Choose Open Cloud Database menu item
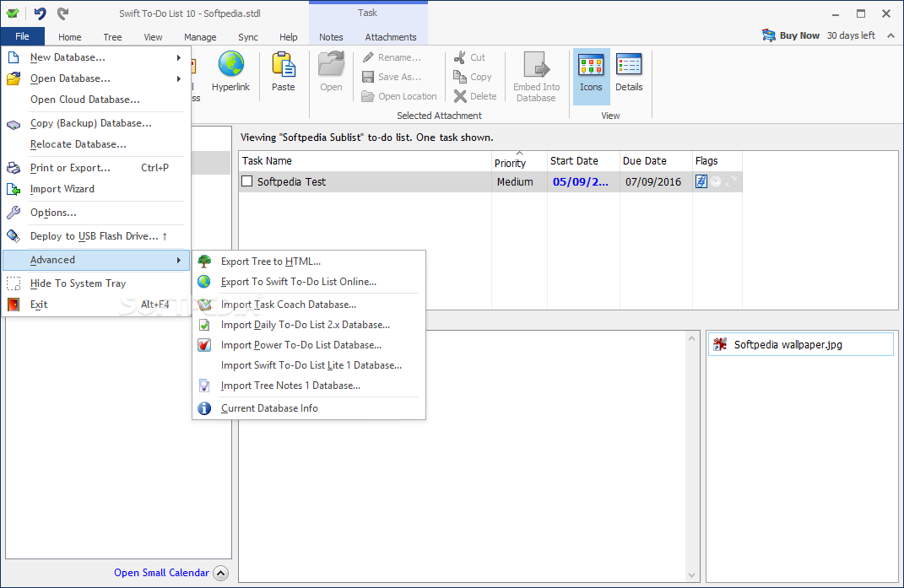 tap(95, 100)
